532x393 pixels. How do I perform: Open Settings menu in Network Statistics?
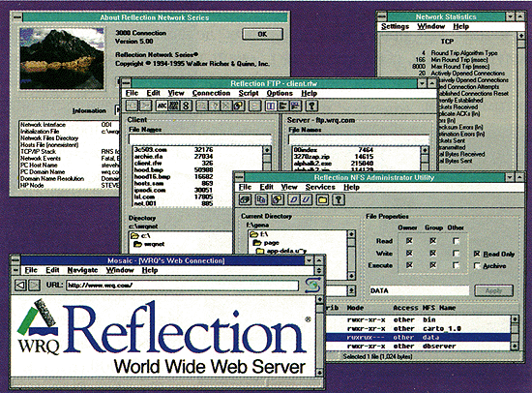click(x=395, y=26)
